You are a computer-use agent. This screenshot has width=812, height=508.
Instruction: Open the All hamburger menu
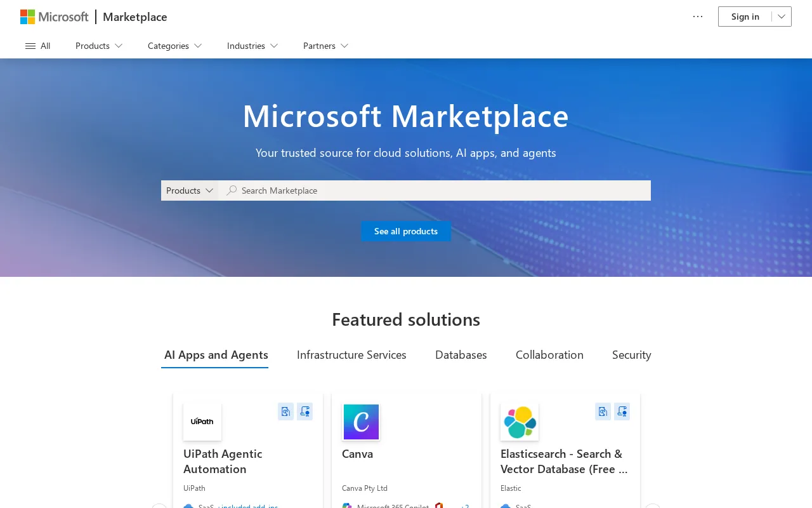click(37, 46)
